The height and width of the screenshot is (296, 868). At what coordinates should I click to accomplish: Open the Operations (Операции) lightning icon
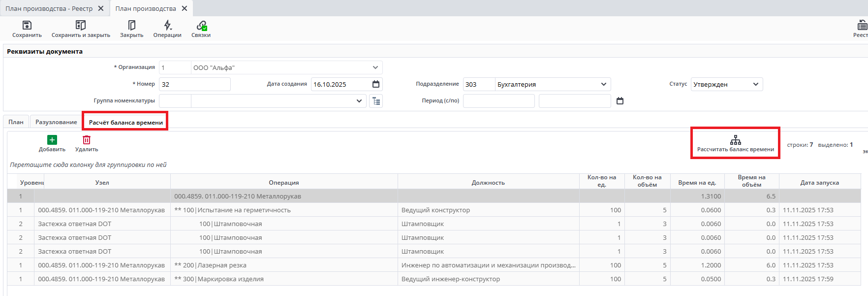pyautogui.click(x=167, y=25)
